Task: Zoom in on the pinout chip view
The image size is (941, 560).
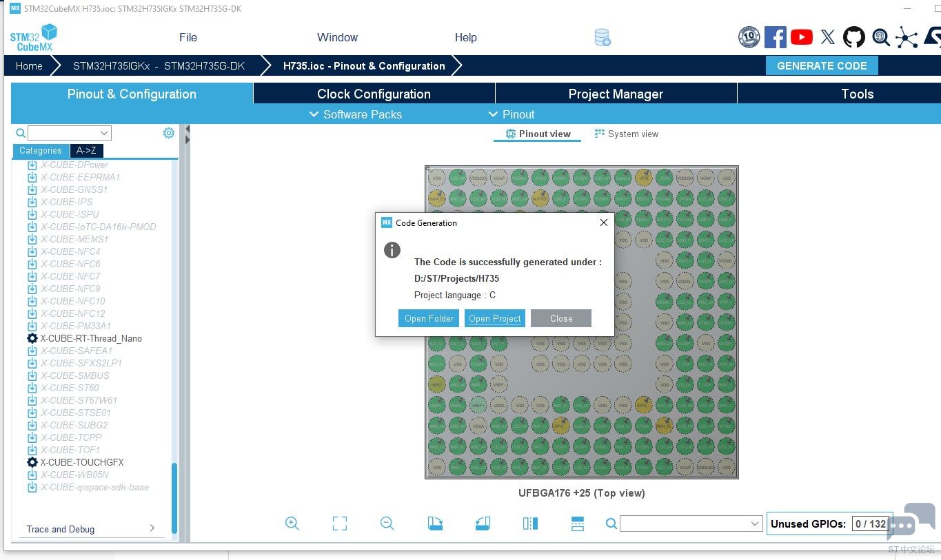Action: (292, 523)
